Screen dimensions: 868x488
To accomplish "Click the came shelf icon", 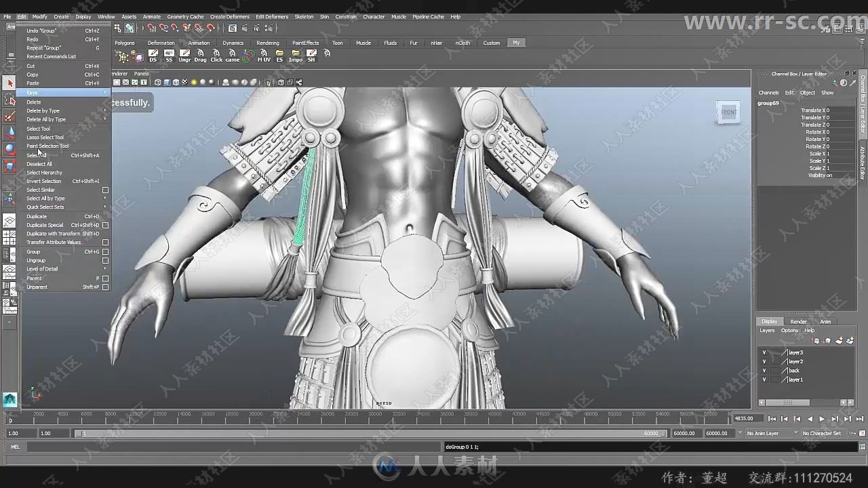I will coord(233,56).
